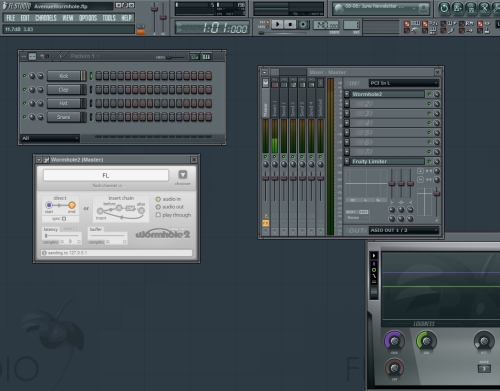Select the Hat channel button
This screenshot has height=391, width=500.
pyautogui.click(x=64, y=103)
